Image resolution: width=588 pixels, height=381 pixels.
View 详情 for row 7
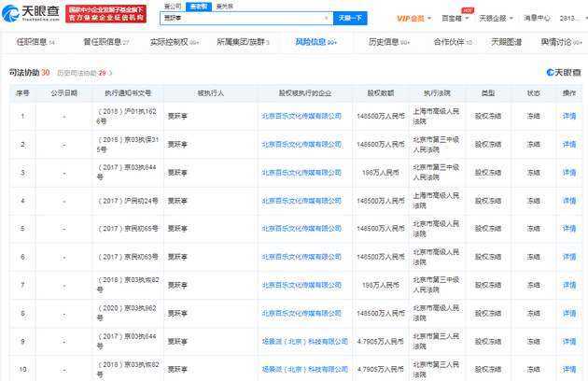pos(569,285)
